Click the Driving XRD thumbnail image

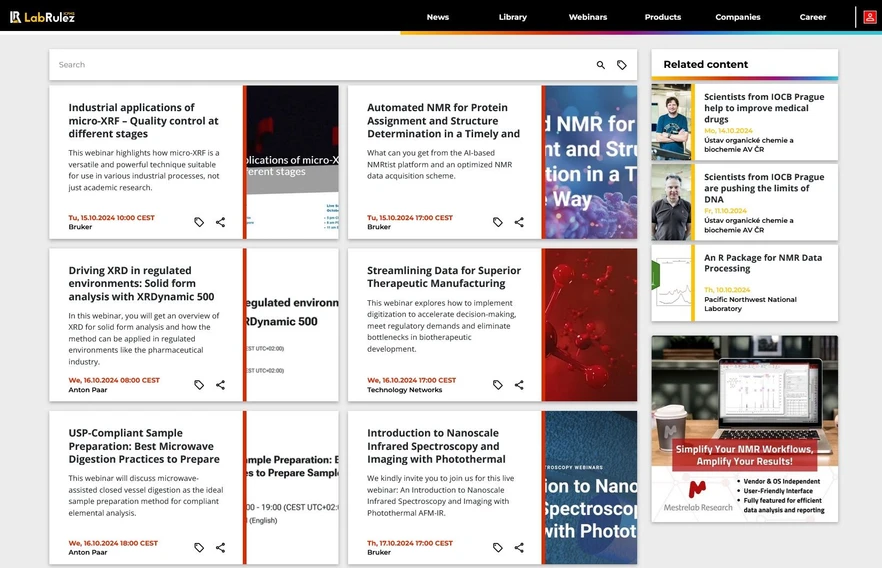292,324
